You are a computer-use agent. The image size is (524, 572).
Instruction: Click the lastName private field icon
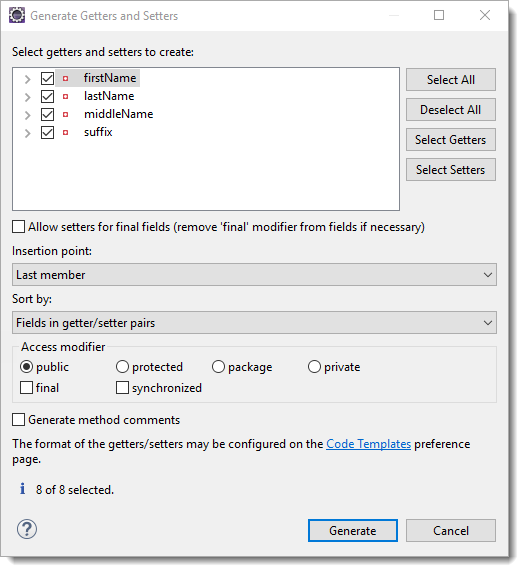[x=65, y=97]
